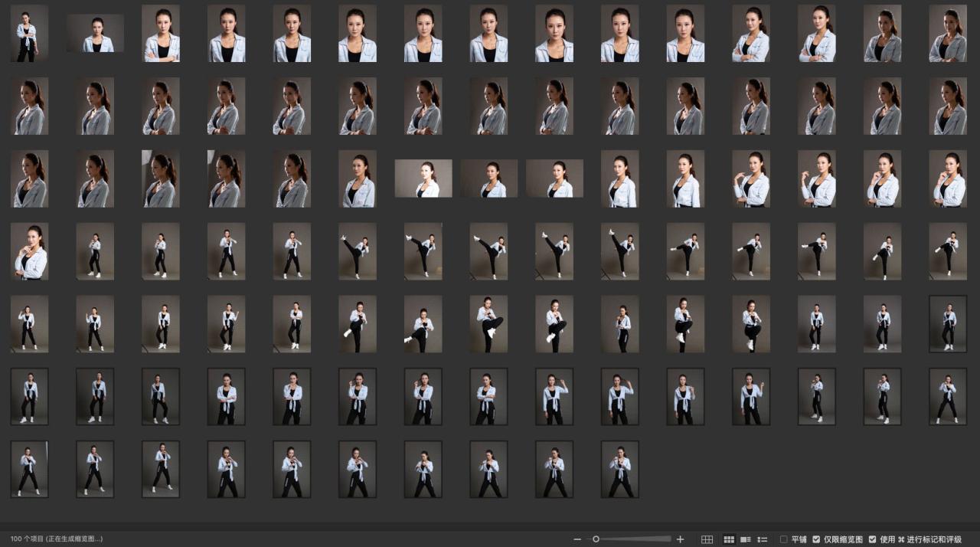Select the landscape thumbnail in the top row
Viewport: 980px width, 547px height.
(x=95, y=34)
